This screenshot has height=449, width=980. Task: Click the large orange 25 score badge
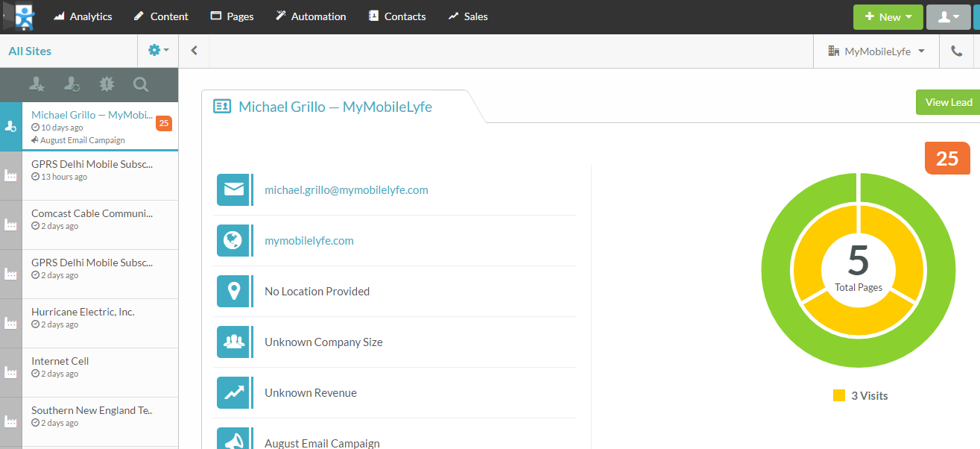(947, 158)
